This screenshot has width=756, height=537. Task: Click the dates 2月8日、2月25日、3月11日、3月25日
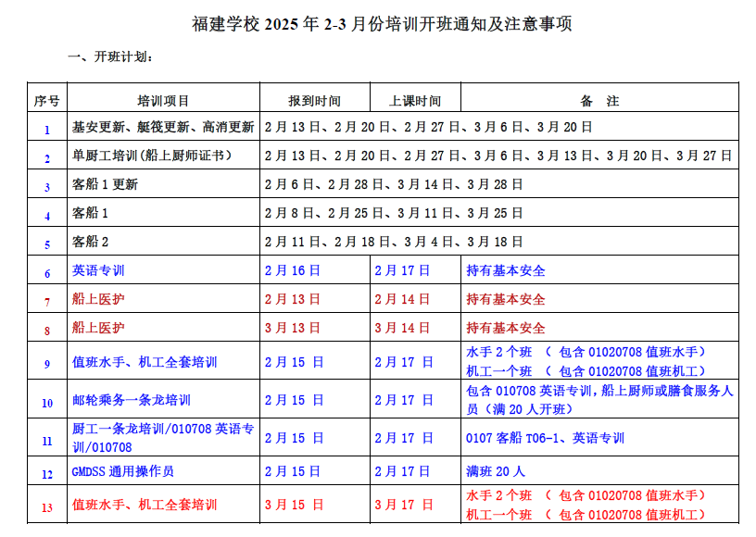click(x=394, y=212)
